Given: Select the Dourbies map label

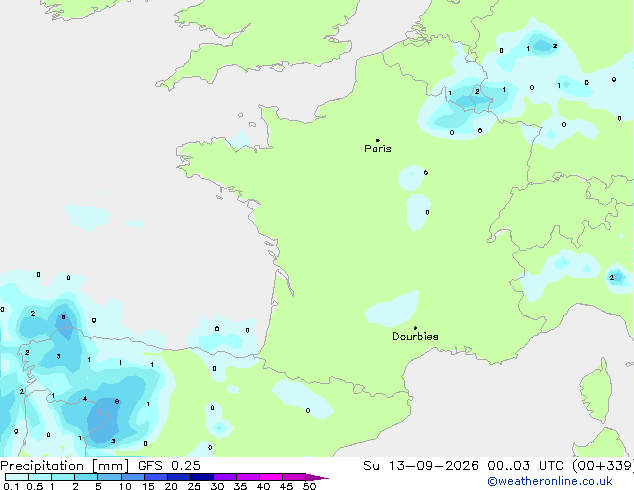Looking at the screenshot, I should click(x=415, y=336).
